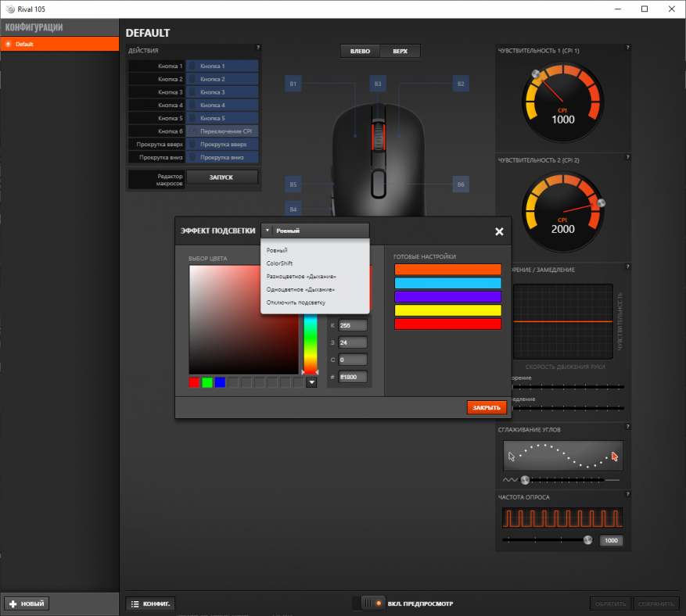Viewport: 686px width, 616px height.
Task: Click the Сохранить button
Action: pos(655,603)
